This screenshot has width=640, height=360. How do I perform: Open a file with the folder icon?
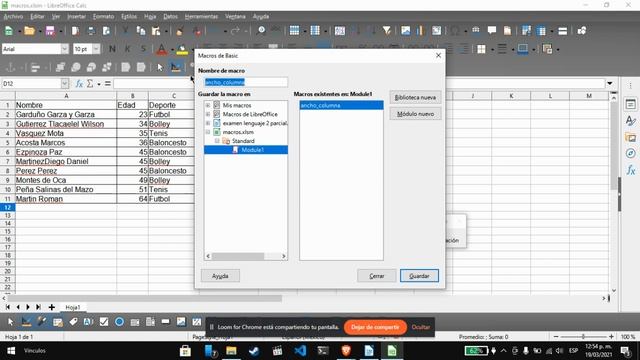[29, 31]
